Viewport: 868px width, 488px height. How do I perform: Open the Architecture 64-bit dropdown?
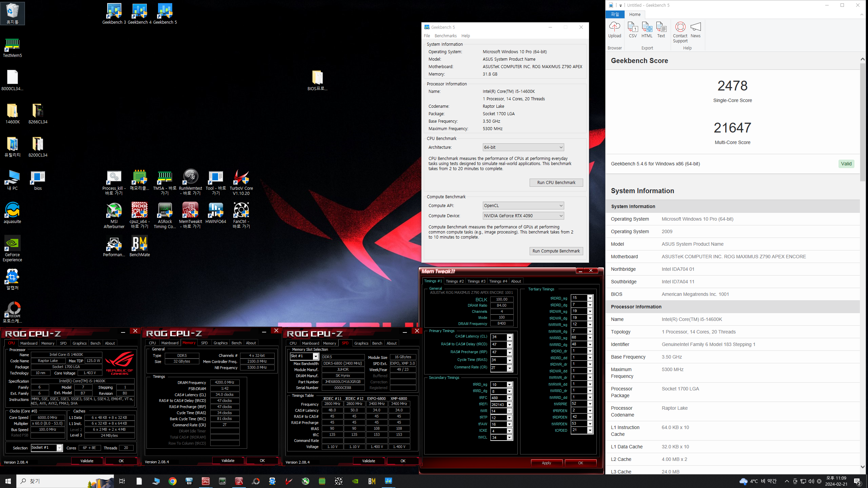click(523, 147)
